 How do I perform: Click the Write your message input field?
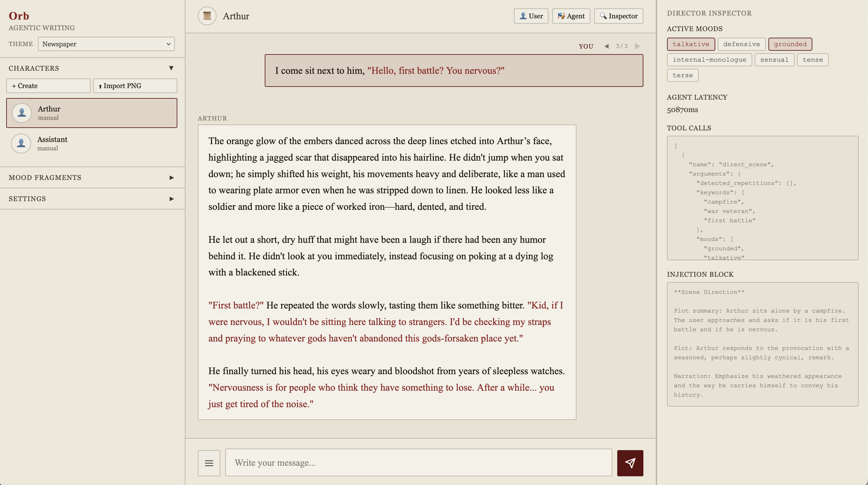tap(418, 463)
